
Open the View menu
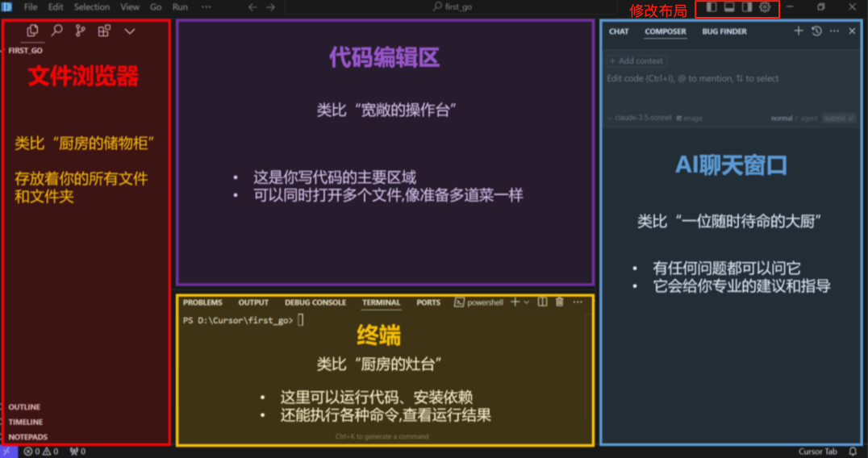[x=130, y=7]
